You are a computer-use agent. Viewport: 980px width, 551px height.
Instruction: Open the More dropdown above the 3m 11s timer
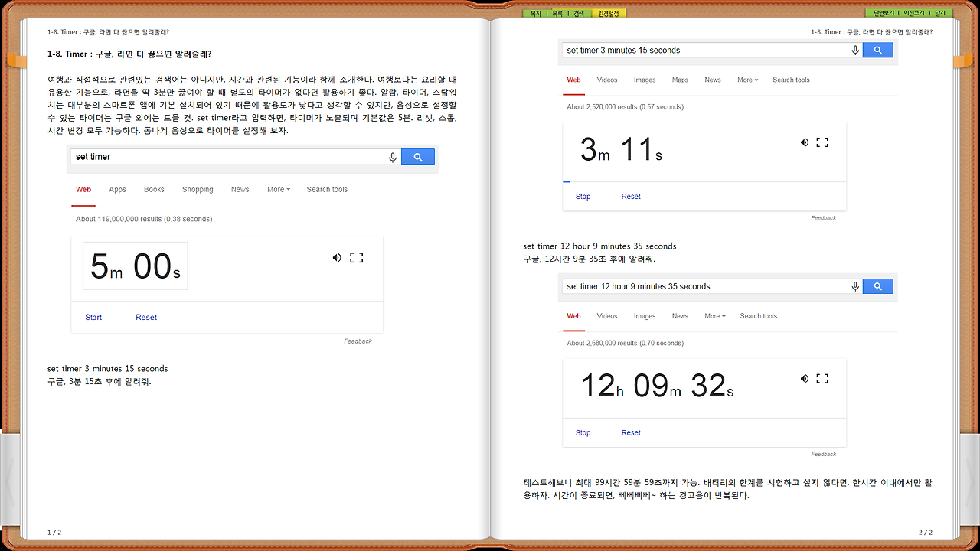point(748,80)
